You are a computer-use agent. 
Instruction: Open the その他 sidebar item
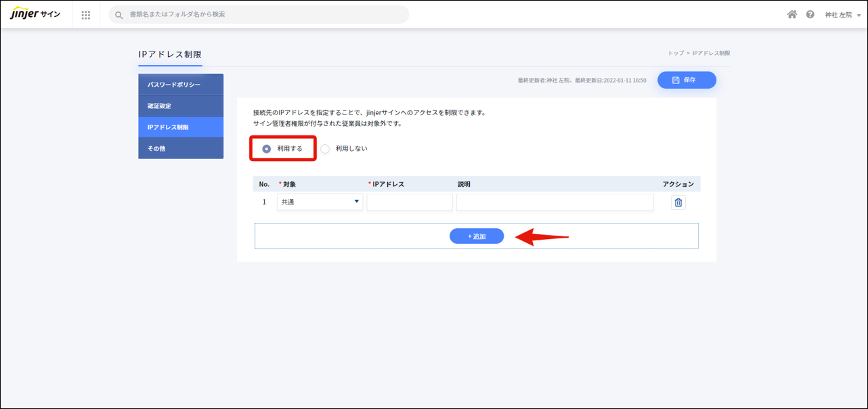[x=181, y=148]
